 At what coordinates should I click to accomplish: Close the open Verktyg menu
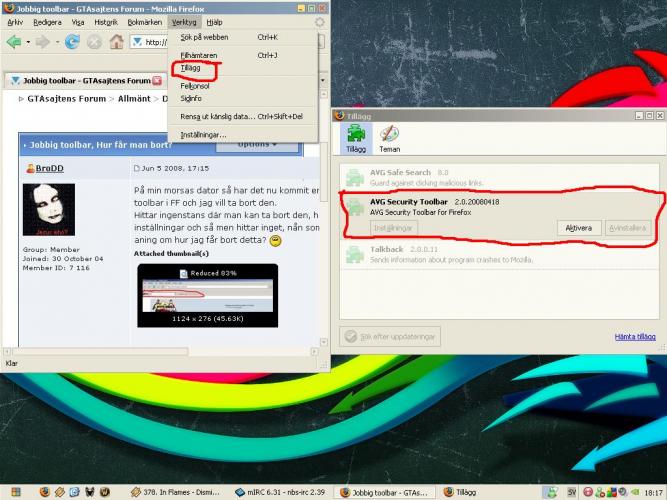[184, 22]
